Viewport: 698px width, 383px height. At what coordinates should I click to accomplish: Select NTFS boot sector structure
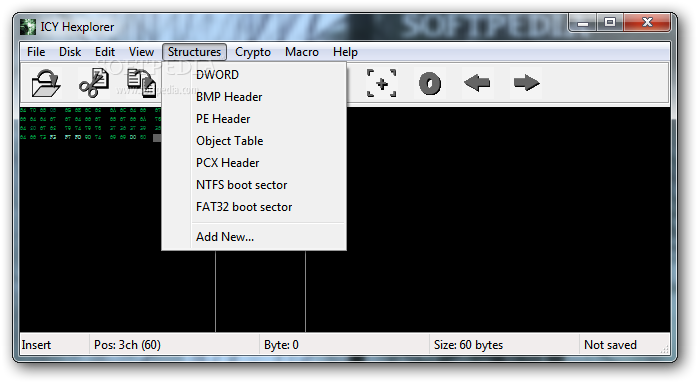pos(254,185)
